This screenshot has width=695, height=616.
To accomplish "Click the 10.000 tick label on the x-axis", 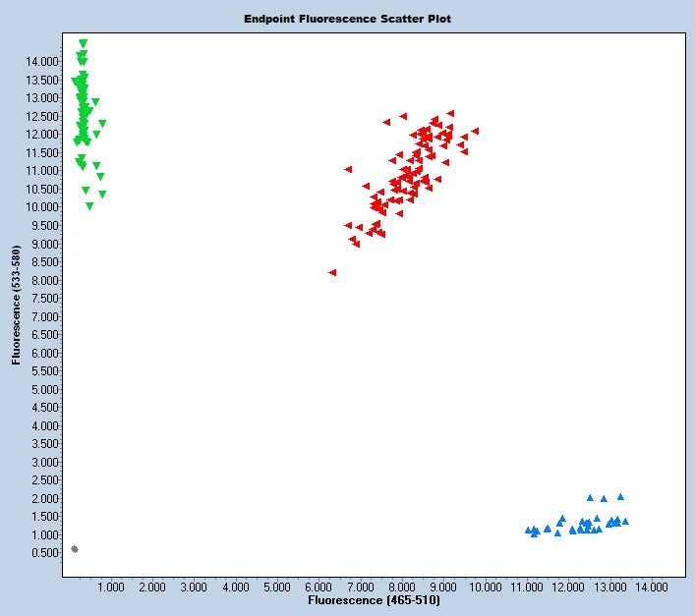I will coord(485,587).
